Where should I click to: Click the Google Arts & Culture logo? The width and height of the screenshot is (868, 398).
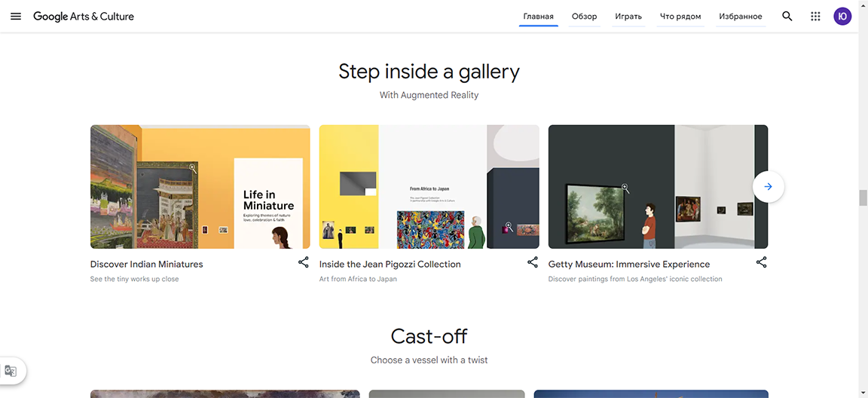tap(84, 16)
